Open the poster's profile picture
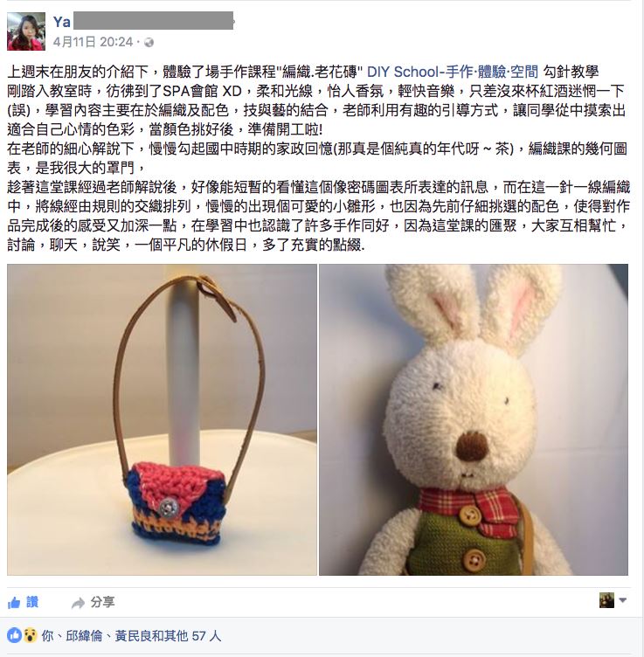 [26, 31]
